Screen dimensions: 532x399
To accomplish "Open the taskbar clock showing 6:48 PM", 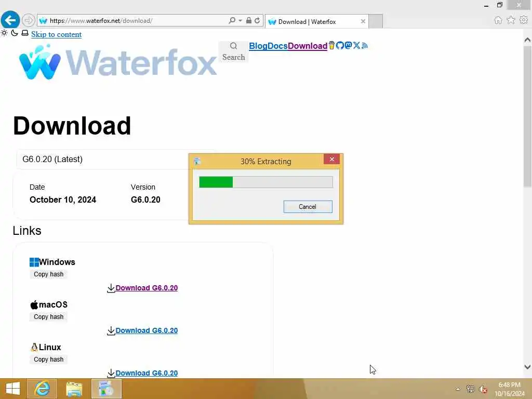I will tap(509, 389).
